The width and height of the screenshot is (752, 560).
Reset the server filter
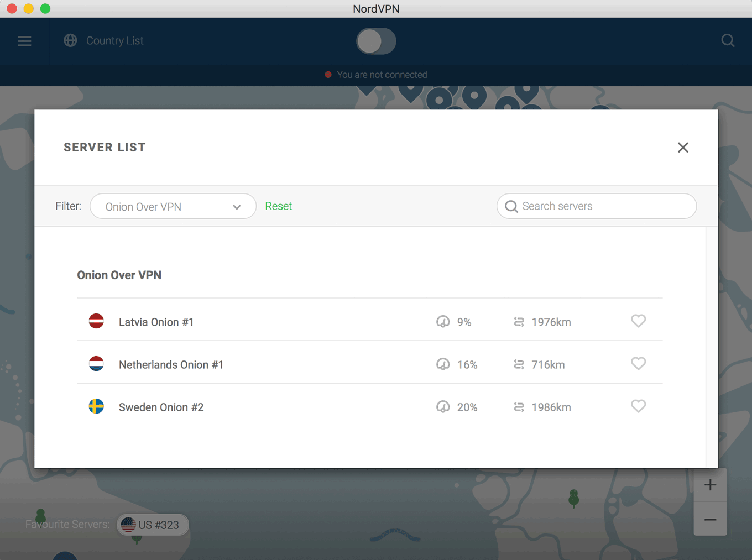click(278, 206)
